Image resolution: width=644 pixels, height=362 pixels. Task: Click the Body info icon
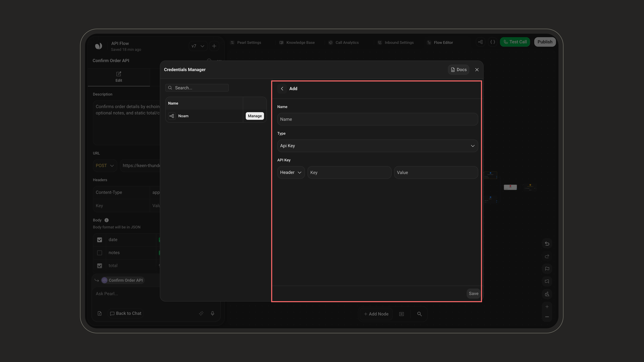tap(107, 220)
